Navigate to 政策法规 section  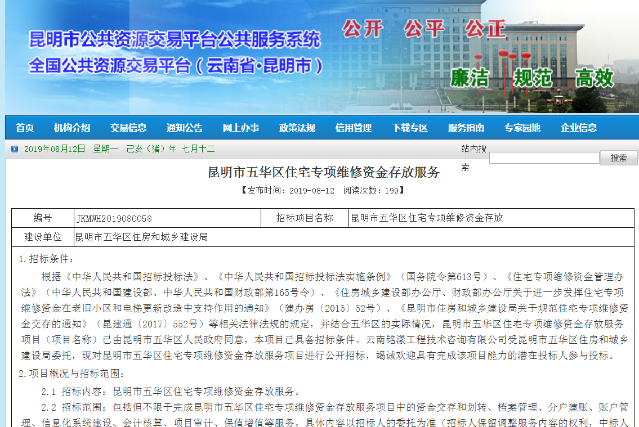click(297, 128)
